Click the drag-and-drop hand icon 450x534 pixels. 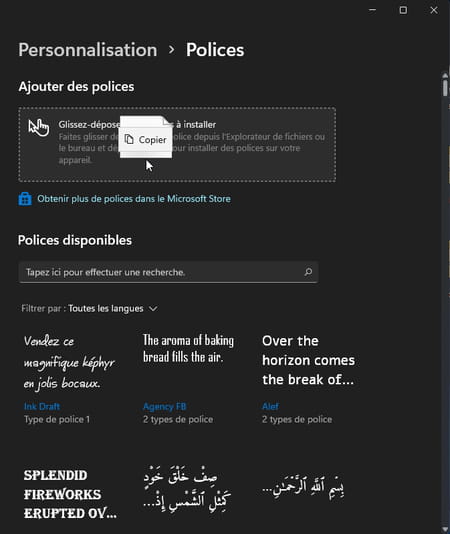(39, 128)
